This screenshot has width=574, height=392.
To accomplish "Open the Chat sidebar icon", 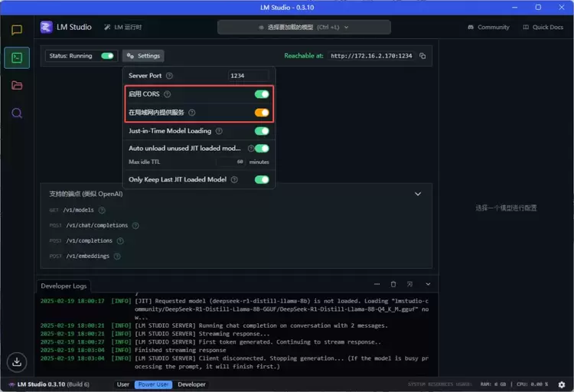I will 16,31.
